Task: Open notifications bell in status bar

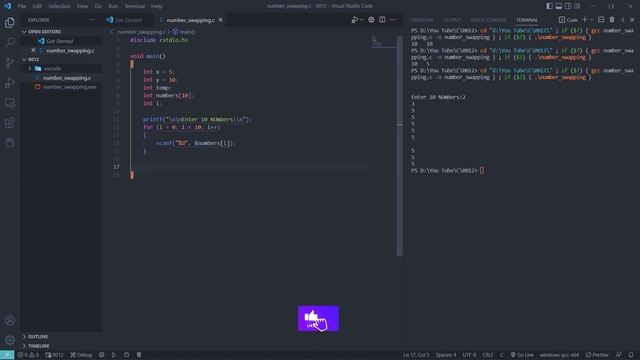Action: 631,355
